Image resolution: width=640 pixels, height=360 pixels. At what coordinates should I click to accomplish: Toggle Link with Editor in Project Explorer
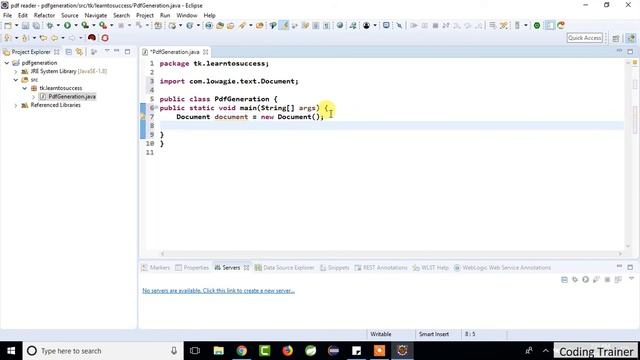(79, 52)
